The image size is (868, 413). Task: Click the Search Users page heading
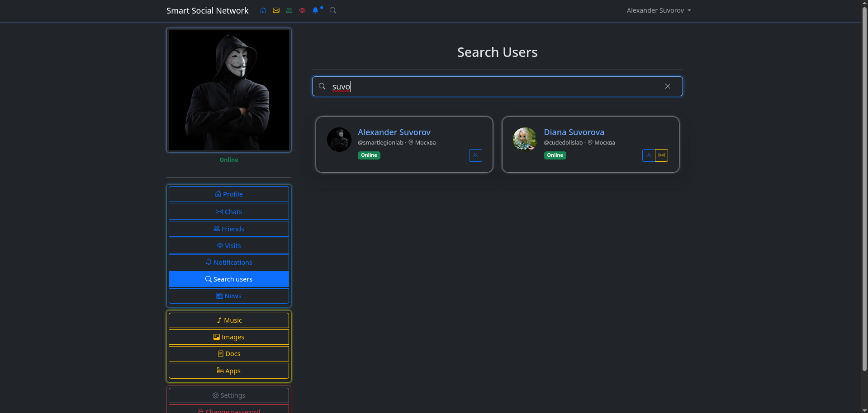click(498, 52)
